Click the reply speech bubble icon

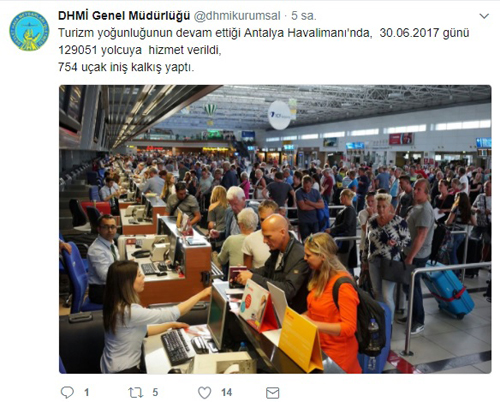[x=67, y=392]
